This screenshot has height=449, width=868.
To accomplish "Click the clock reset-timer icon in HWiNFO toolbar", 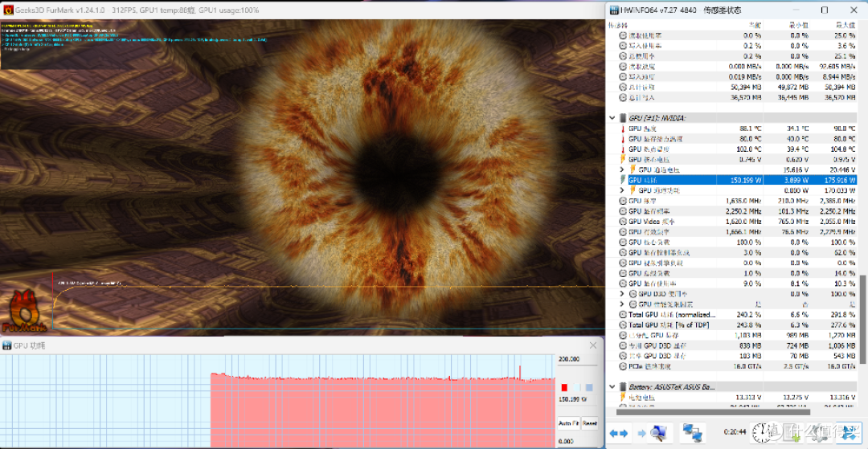I will pyautogui.click(x=763, y=433).
